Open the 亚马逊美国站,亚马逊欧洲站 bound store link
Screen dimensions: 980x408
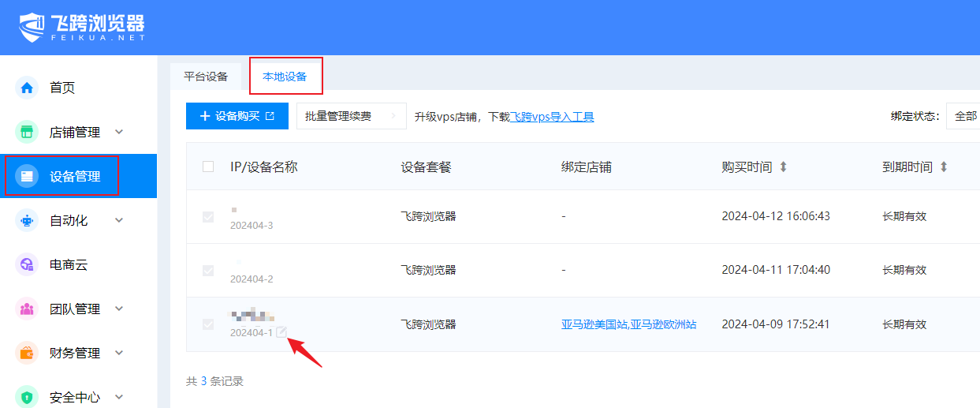tap(628, 324)
